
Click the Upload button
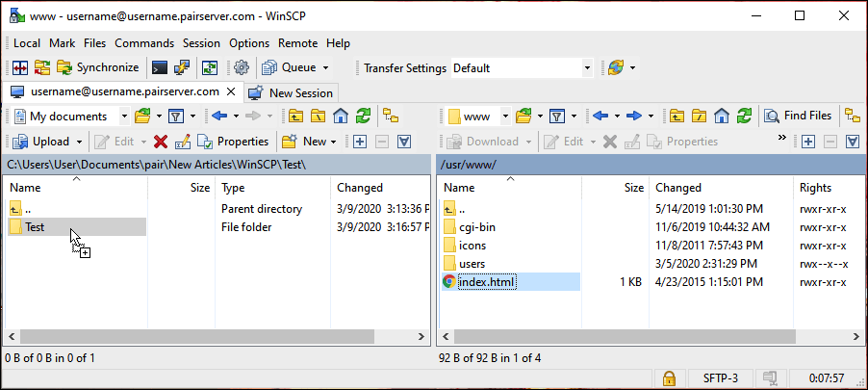click(41, 142)
